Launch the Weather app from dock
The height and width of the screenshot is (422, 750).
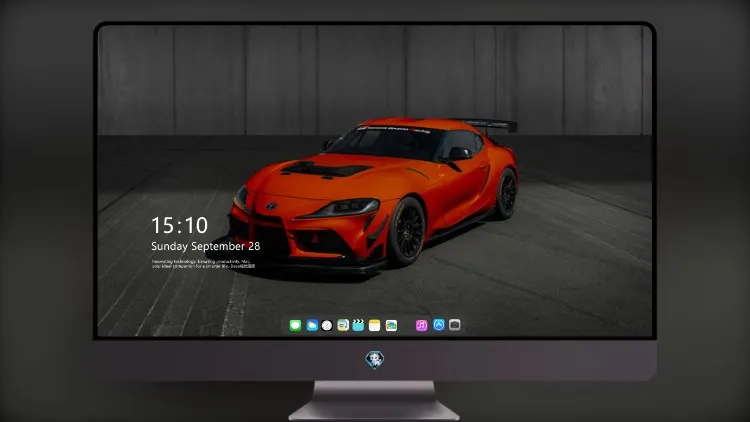pos(312,325)
